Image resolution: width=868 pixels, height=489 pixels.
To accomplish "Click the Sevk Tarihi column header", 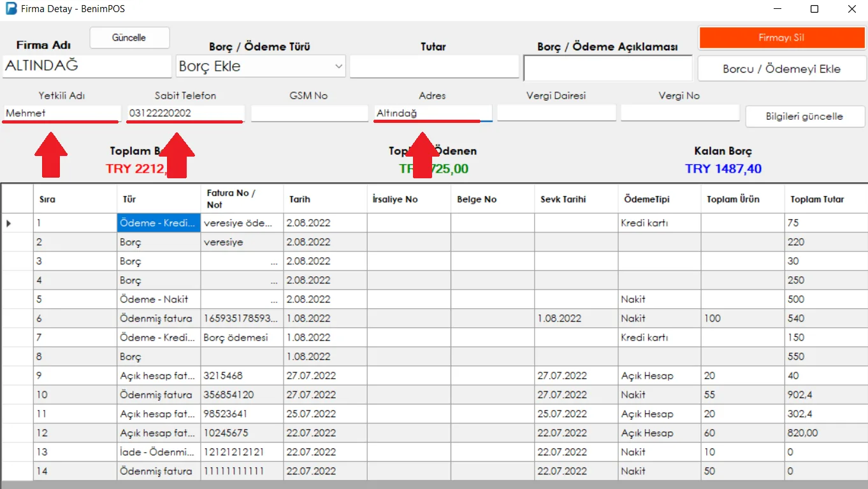I will click(x=576, y=199).
